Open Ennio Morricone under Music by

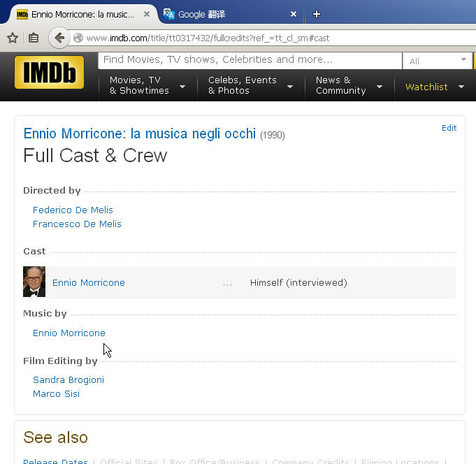pyautogui.click(x=69, y=333)
